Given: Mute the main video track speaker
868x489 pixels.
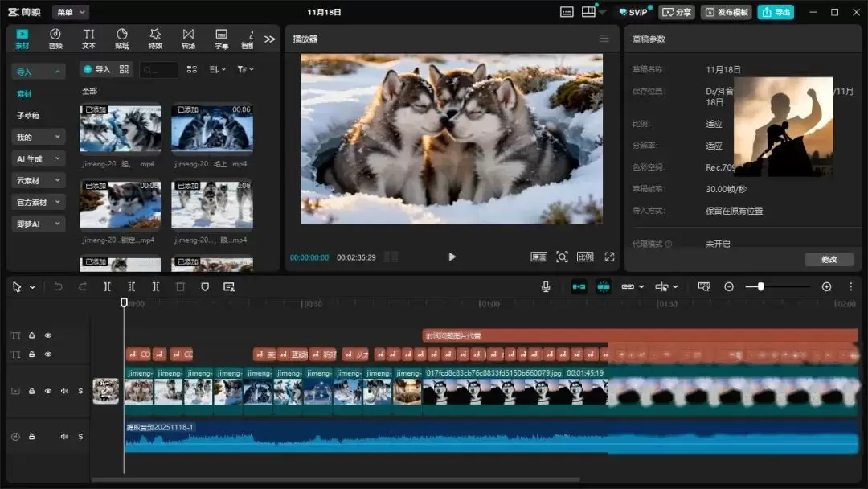Looking at the screenshot, I should coord(64,391).
